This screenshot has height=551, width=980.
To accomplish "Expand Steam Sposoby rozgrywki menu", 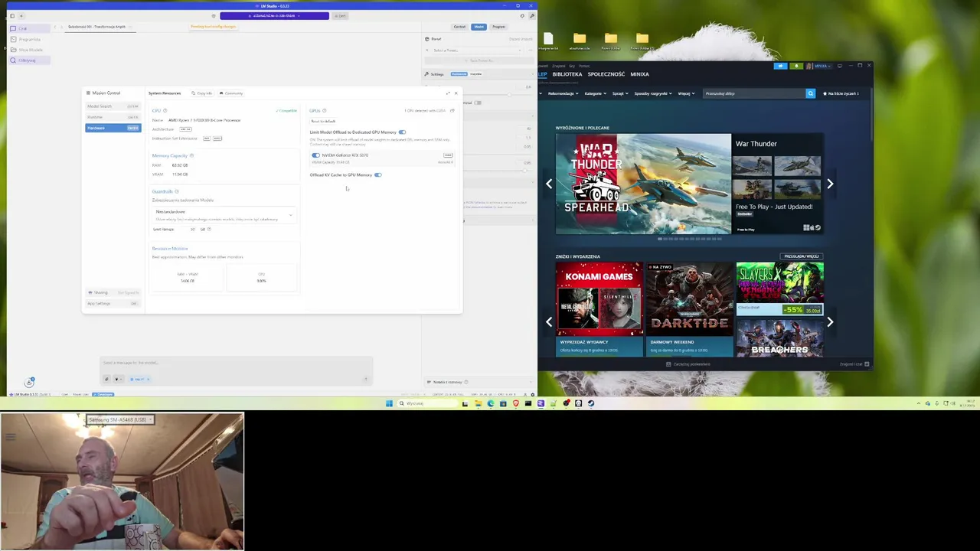I will click(652, 93).
